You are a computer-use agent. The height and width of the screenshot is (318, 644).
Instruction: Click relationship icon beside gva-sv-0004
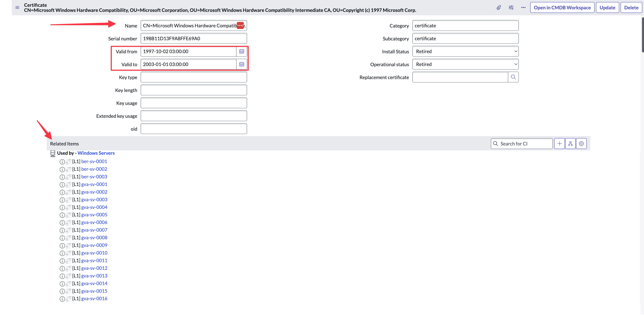click(69, 207)
